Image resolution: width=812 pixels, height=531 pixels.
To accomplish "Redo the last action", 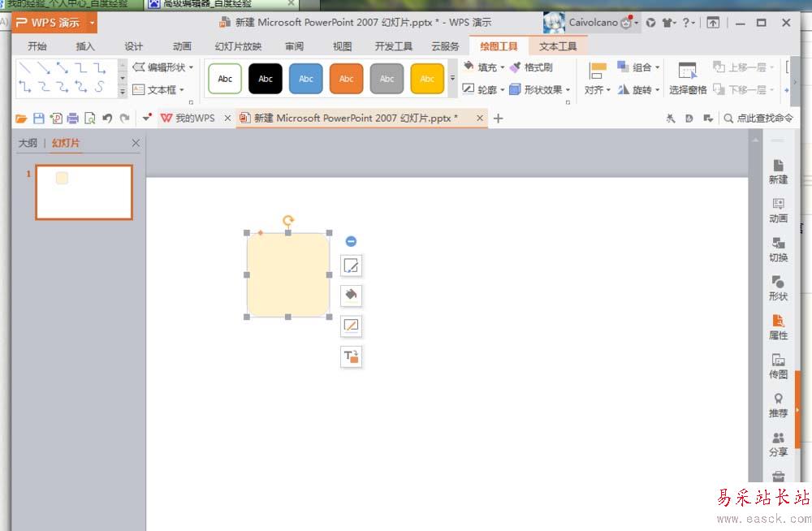I will (x=125, y=119).
